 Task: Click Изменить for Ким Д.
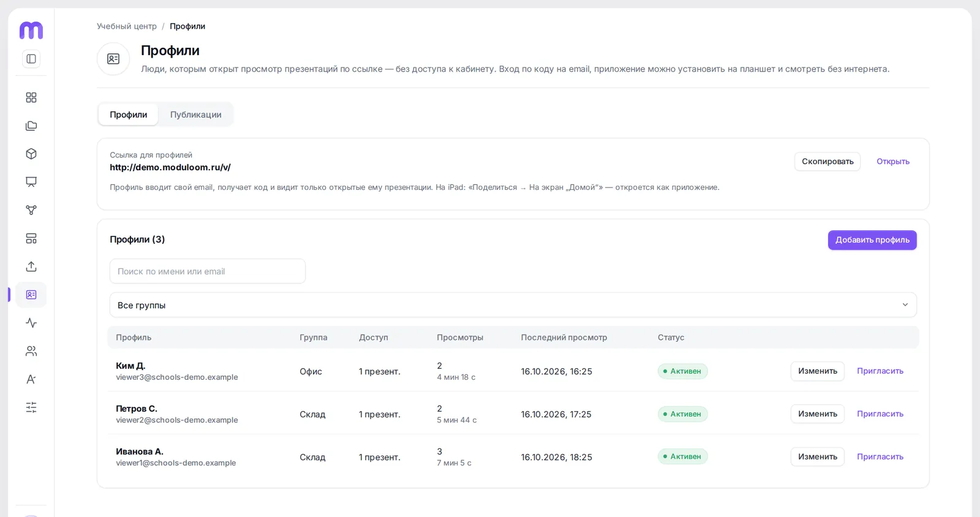point(818,371)
